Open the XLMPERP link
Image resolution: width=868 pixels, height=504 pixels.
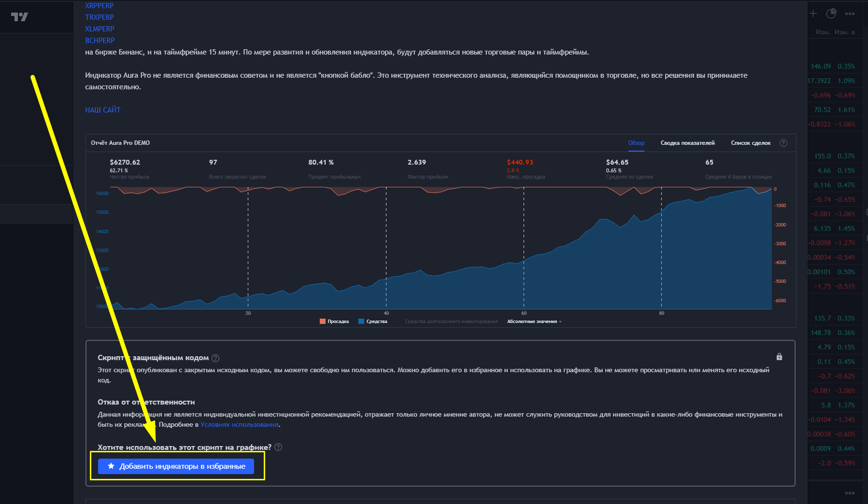point(100,29)
